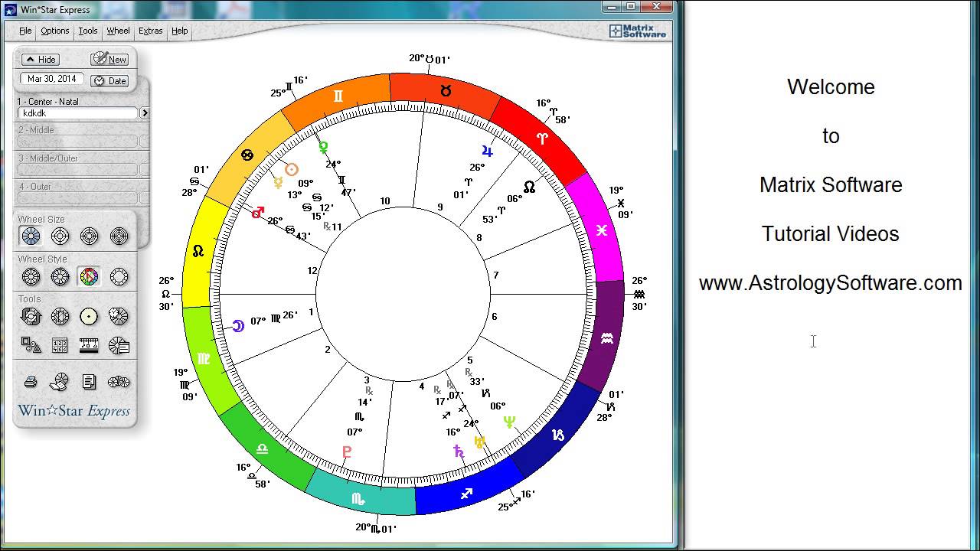
Task: Click house number 1 in chart
Action: click(311, 311)
